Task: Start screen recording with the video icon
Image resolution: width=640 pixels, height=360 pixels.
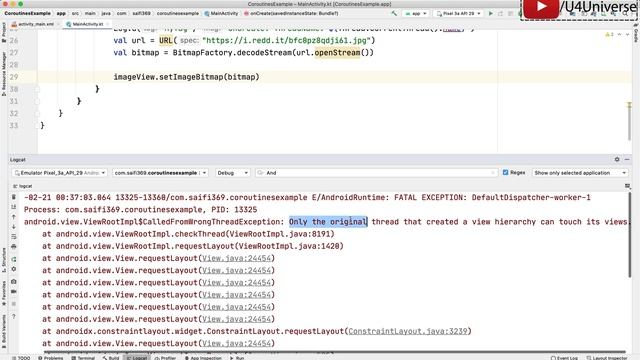Action: coord(13,291)
